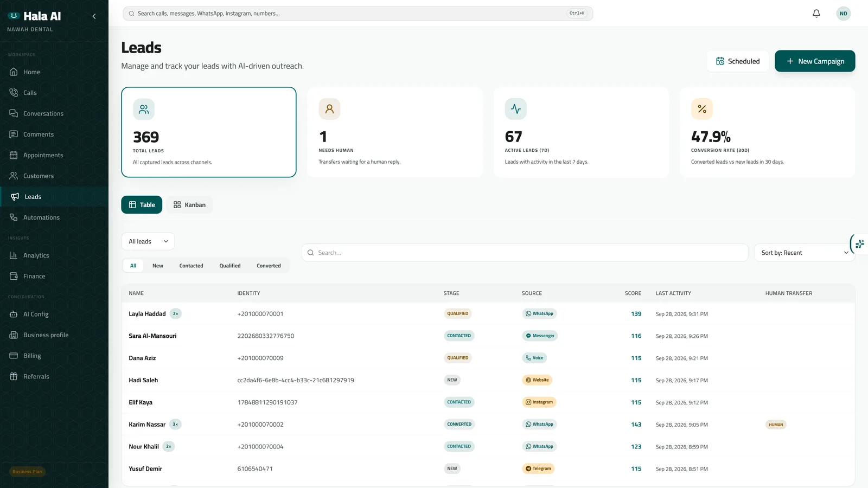Switch to Kanban view
868x488 pixels.
click(189, 205)
